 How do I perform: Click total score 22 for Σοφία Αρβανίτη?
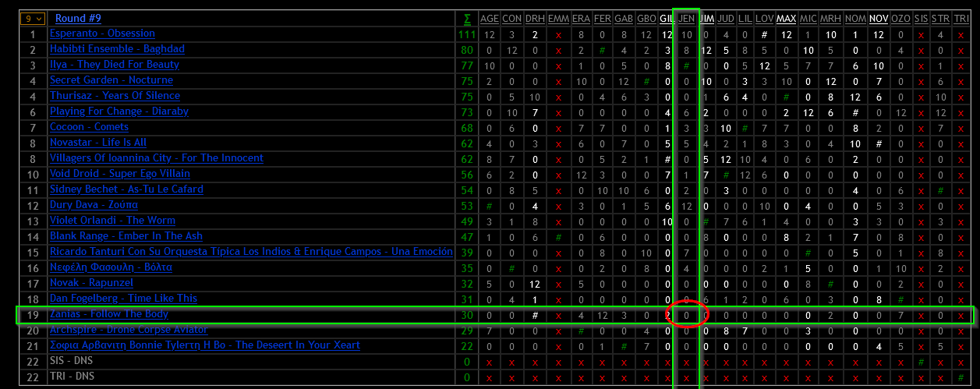467,346
